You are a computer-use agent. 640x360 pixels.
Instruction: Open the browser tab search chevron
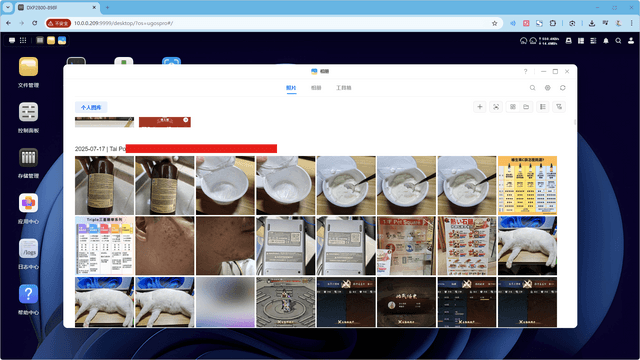8,7
